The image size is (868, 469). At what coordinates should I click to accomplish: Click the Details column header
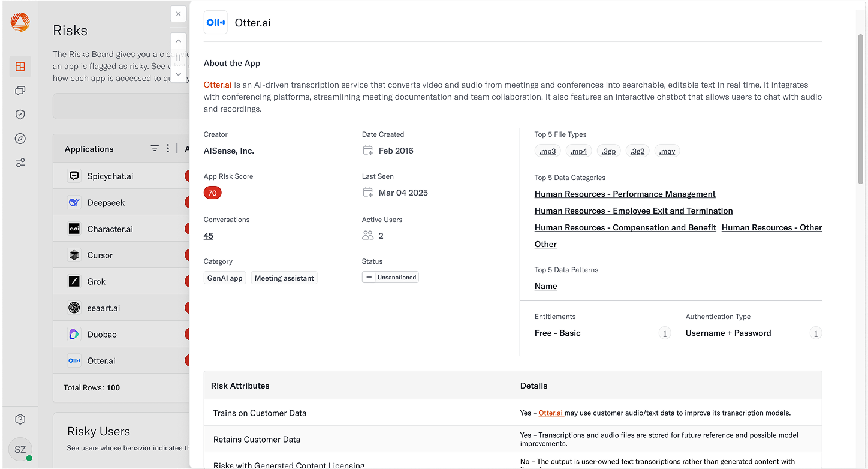click(x=534, y=386)
